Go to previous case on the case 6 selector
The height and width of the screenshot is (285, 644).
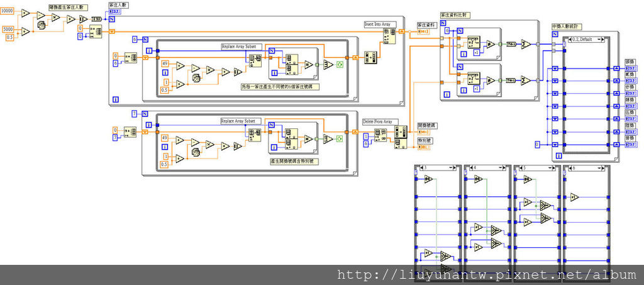point(569,167)
